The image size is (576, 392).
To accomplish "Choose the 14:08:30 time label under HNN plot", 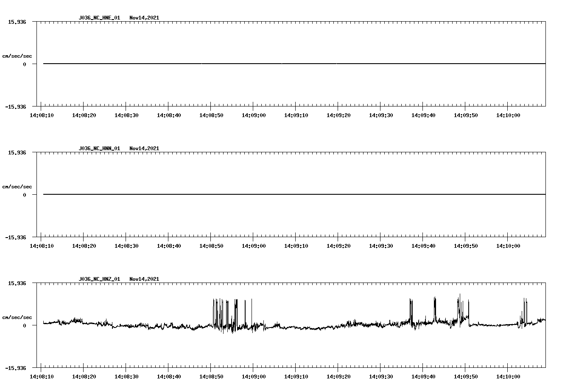I will 126,246.
